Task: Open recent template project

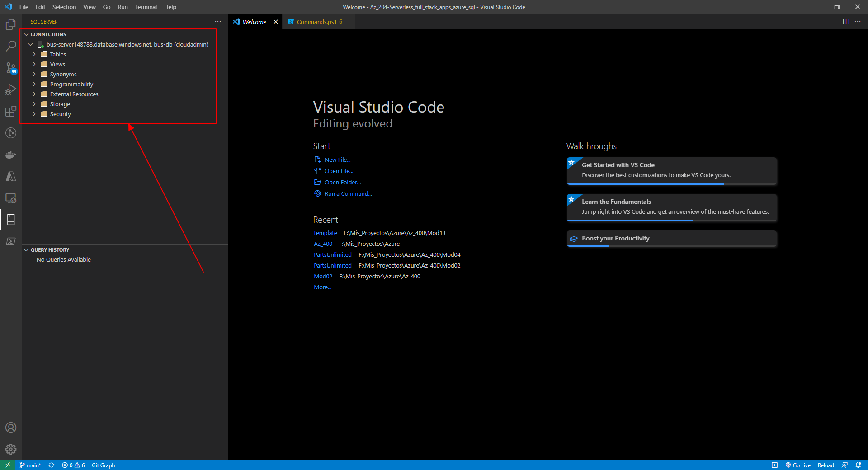Action: pyautogui.click(x=325, y=233)
